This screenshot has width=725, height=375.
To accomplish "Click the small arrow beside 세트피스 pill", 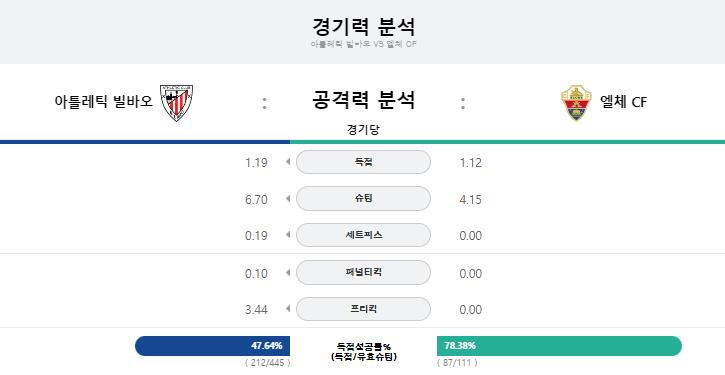I will coord(288,235).
